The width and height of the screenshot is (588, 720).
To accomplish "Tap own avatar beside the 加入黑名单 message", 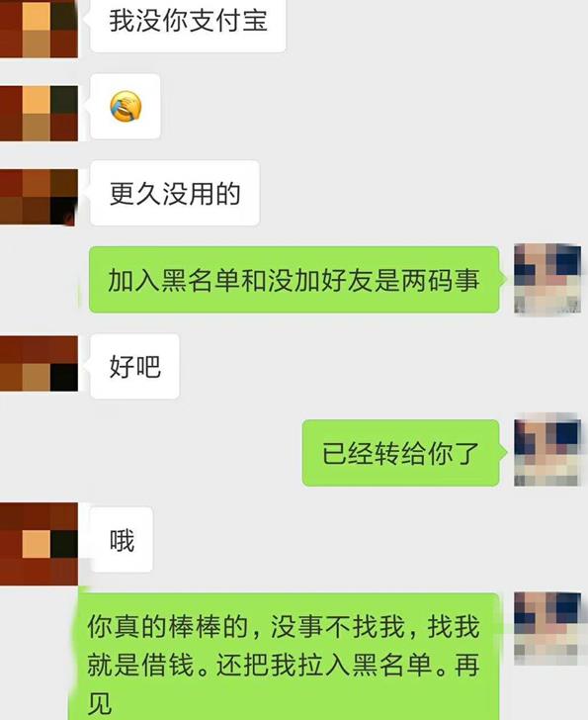I will (547, 279).
